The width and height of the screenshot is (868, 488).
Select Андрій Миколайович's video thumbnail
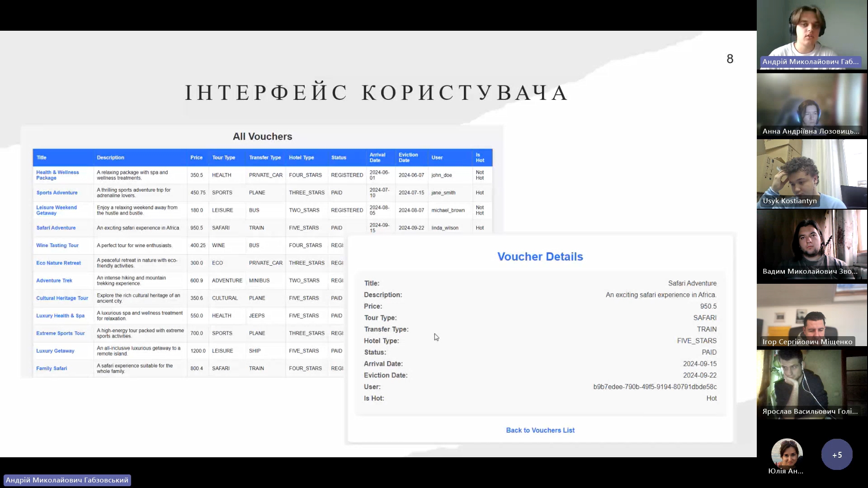(811, 34)
